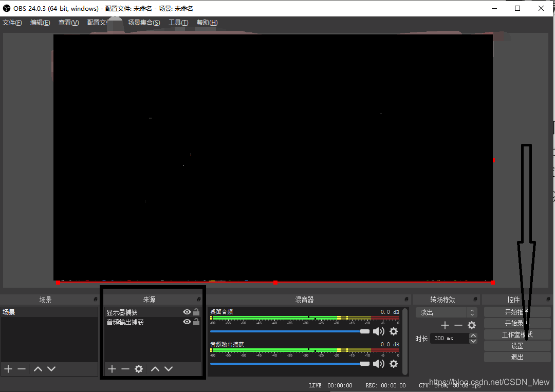Select the 音频输出捕获 source row
The image size is (555, 392).
click(153, 322)
